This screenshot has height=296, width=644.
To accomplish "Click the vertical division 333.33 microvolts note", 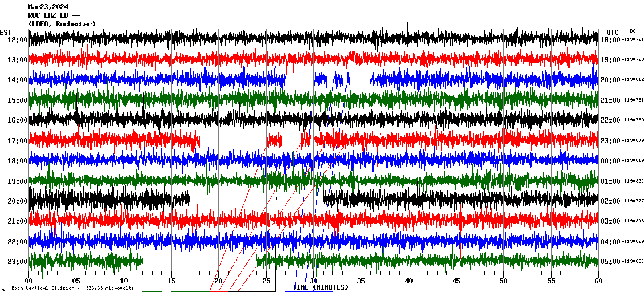I will click(x=72, y=288).
